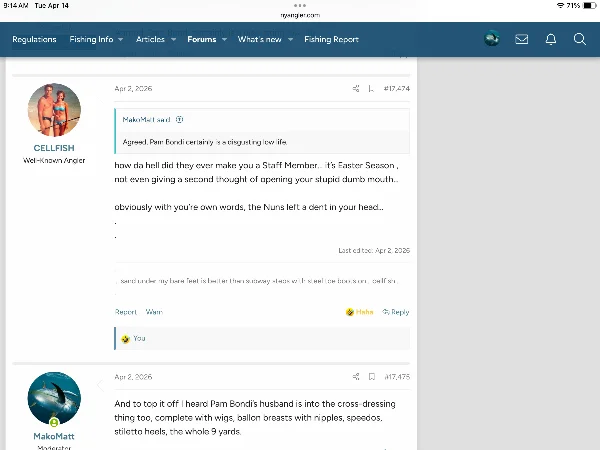Open the Fishing Report nav item
Viewport: 600px width, 450px height.
pos(331,40)
